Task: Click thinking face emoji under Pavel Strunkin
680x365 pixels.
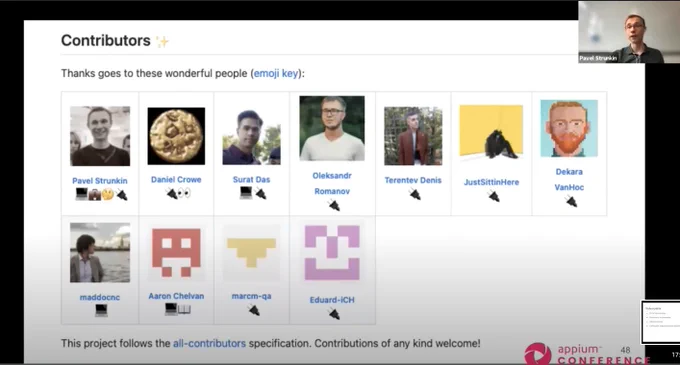Action: pos(108,195)
